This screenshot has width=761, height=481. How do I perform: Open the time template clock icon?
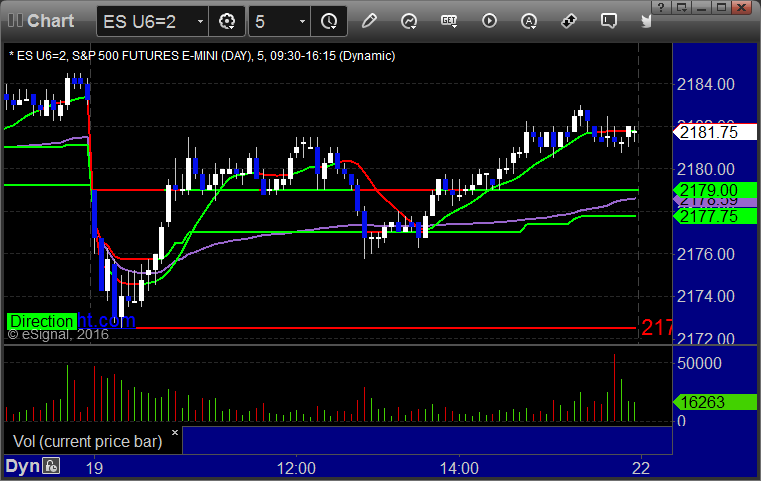329,21
